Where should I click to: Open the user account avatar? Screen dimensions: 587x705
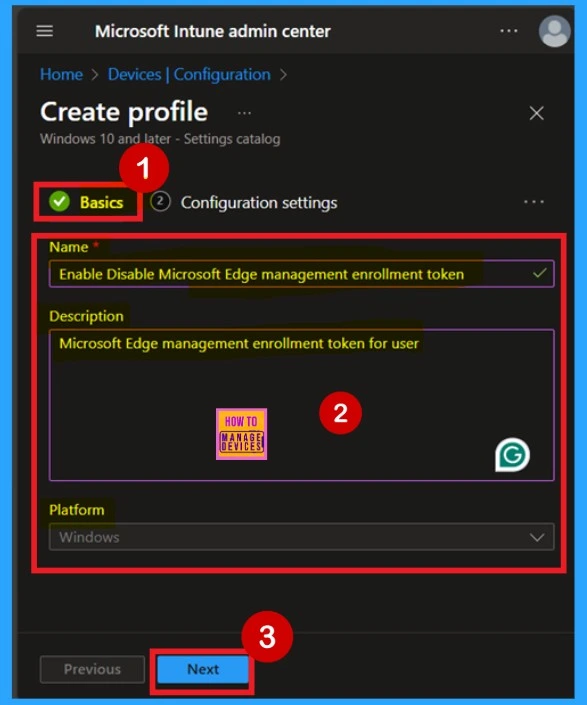coord(555,31)
